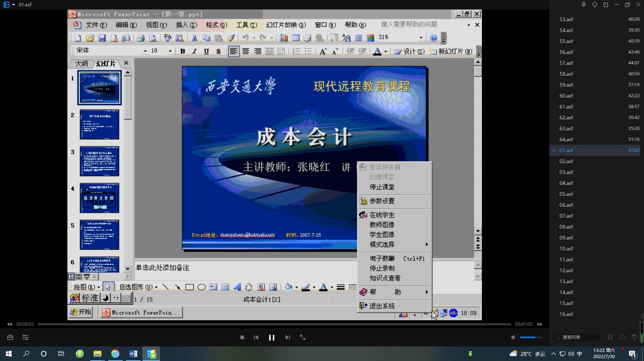
Task: Click the Select Objects arrow tool
Action: pyautogui.click(x=108, y=287)
